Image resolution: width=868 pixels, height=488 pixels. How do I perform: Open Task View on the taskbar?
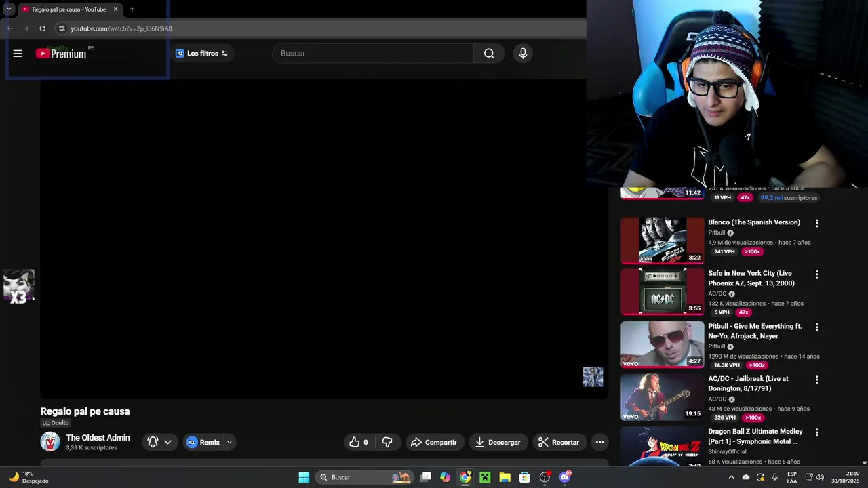(x=425, y=477)
